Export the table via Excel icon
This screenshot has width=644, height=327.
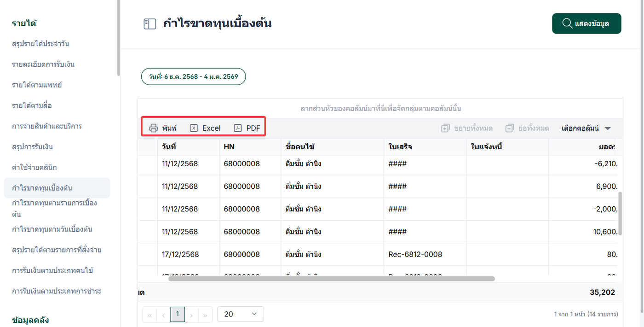(194, 128)
